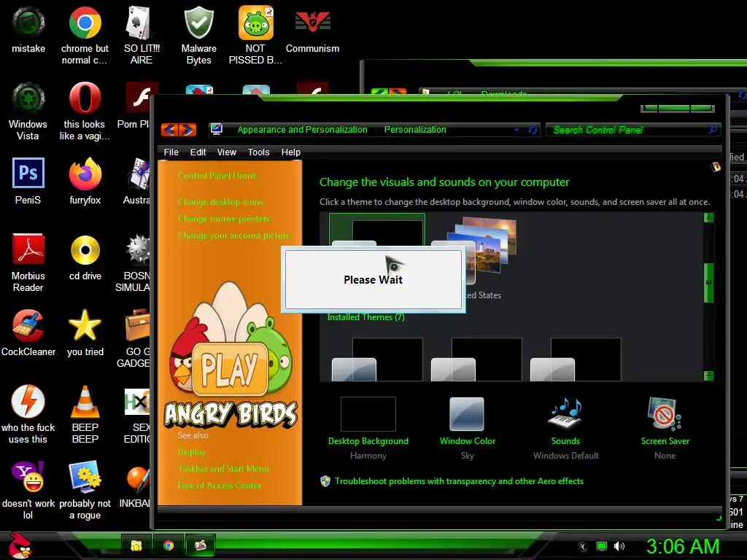747x560 pixels.
Task: Go forward with the orange forward arrow
Action: (187, 130)
